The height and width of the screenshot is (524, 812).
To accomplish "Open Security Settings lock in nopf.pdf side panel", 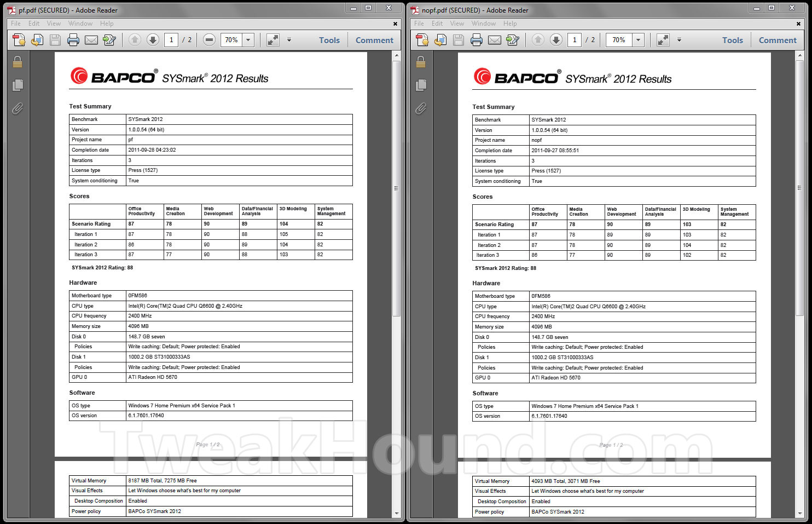I will pyautogui.click(x=421, y=62).
